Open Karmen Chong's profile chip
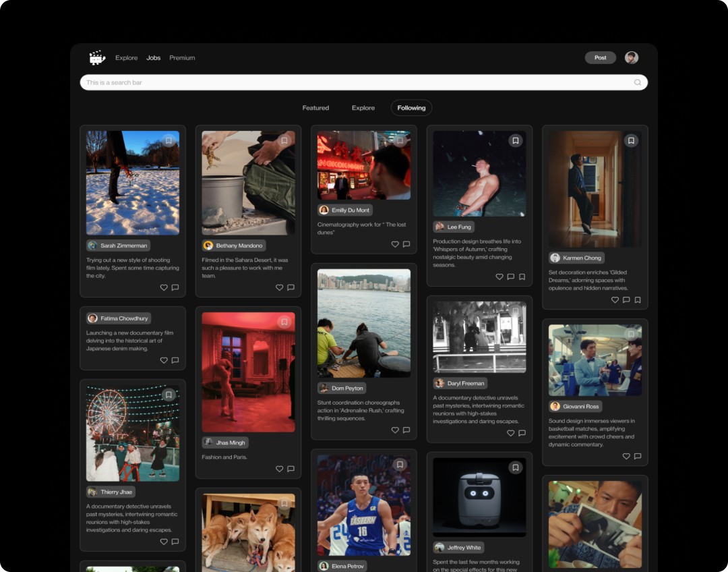The height and width of the screenshot is (572, 728). point(576,258)
